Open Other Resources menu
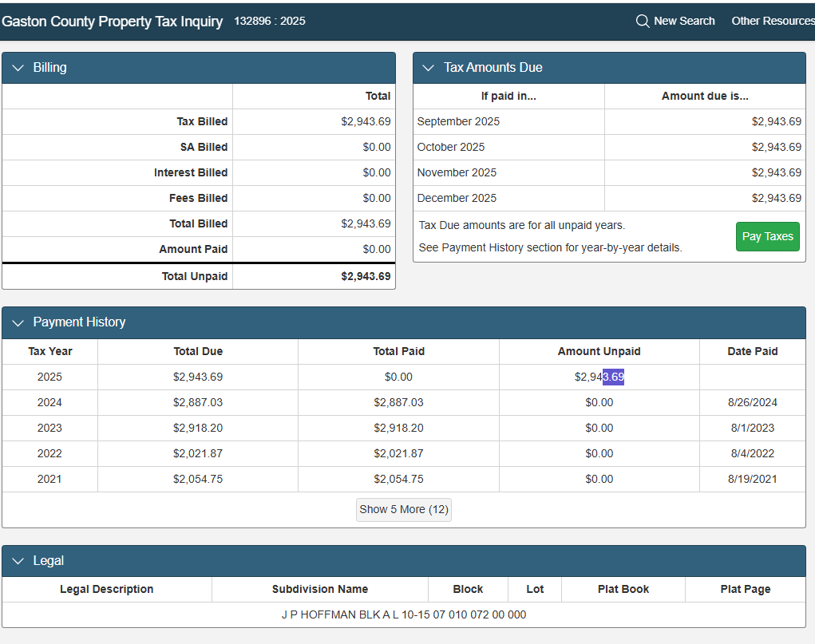The image size is (815, 644). point(772,21)
